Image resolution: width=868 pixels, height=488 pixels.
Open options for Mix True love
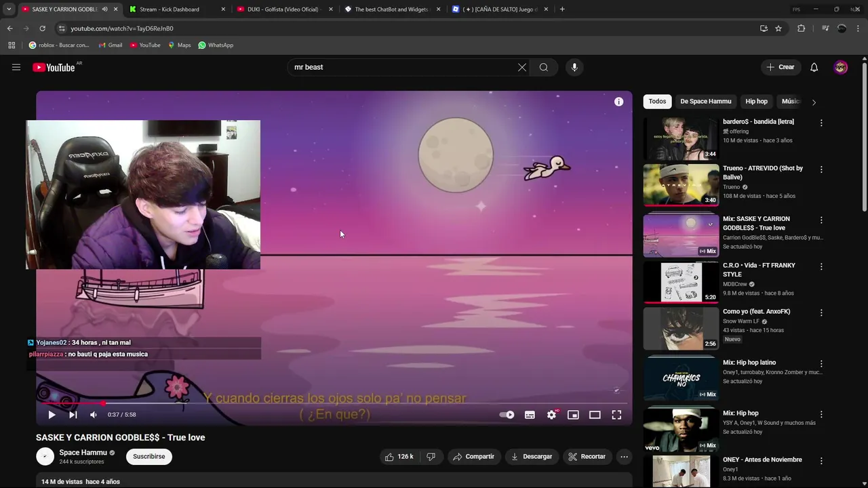pyautogui.click(x=821, y=220)
